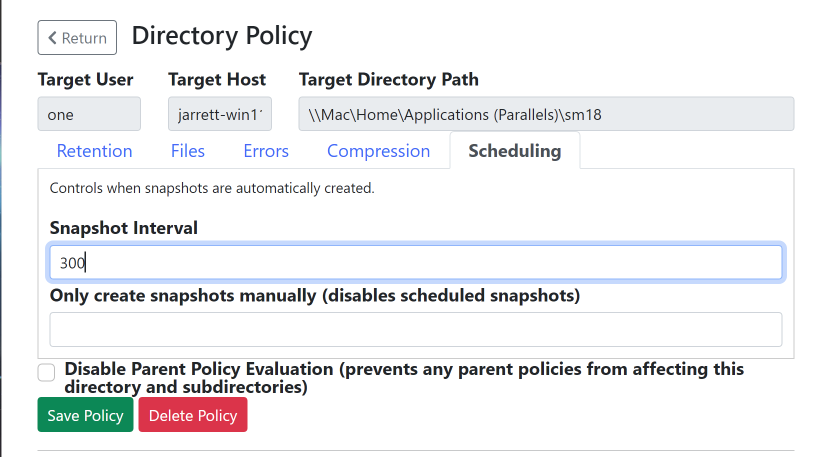The width and height of the screenshot is (820, 457).
Task: Select the Errors tab
Action: tap(266, 151)
